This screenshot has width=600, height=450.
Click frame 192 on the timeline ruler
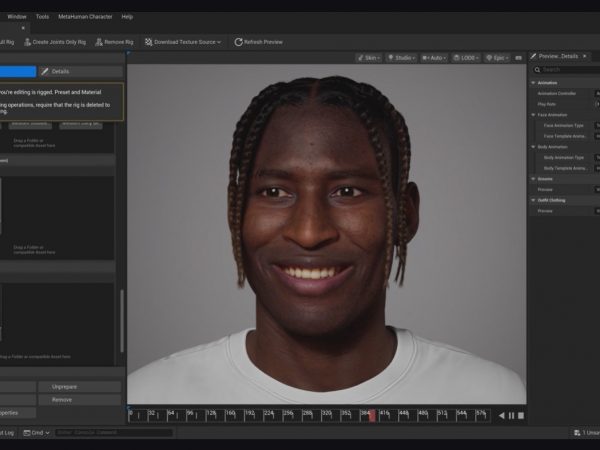[x=249, y=414]
